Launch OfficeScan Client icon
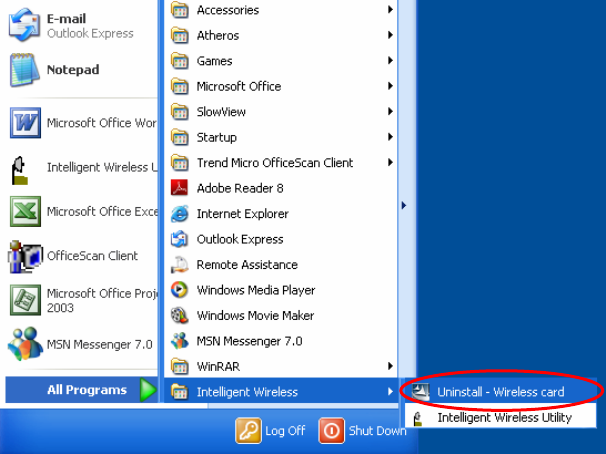Viewport: 606px width, 454px height. tap(25, 257)
